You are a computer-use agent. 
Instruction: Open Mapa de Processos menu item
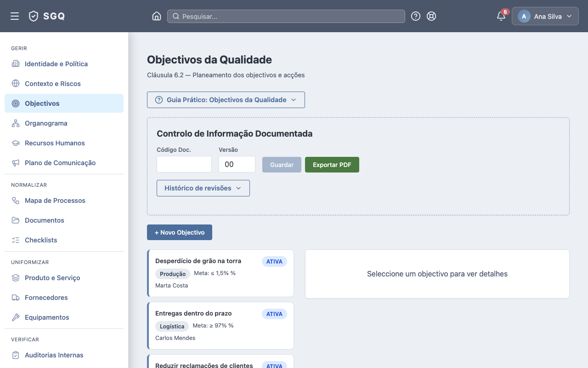pos(64,201)
